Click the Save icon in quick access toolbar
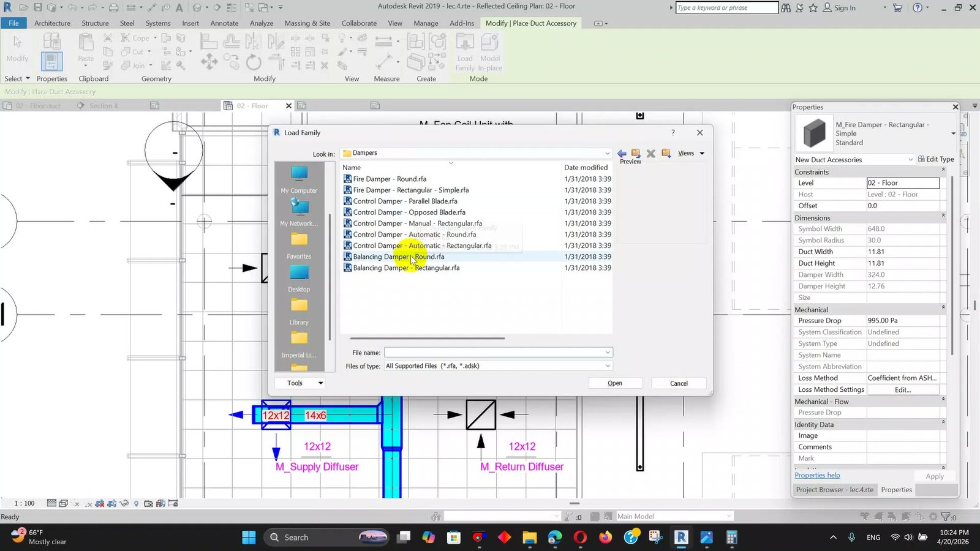Image resolution: width=980 pixels, height=551 pixels. (37, 7)
